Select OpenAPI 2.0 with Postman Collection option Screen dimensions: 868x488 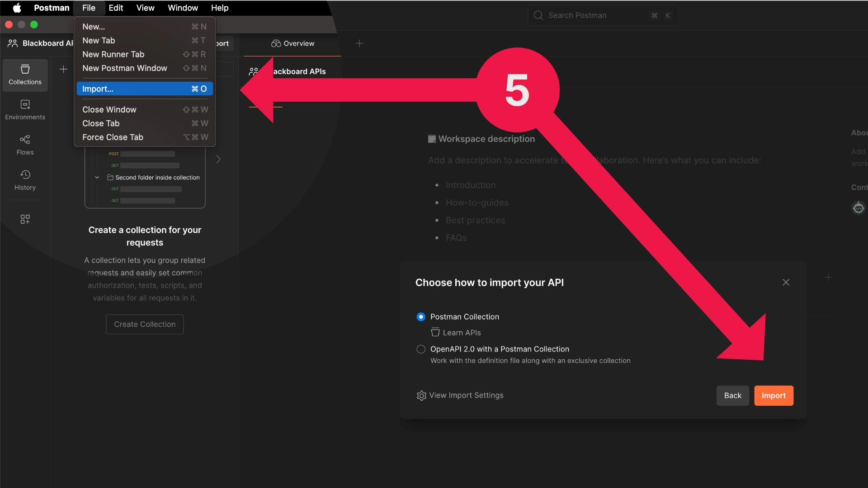(x=421, y=349)
